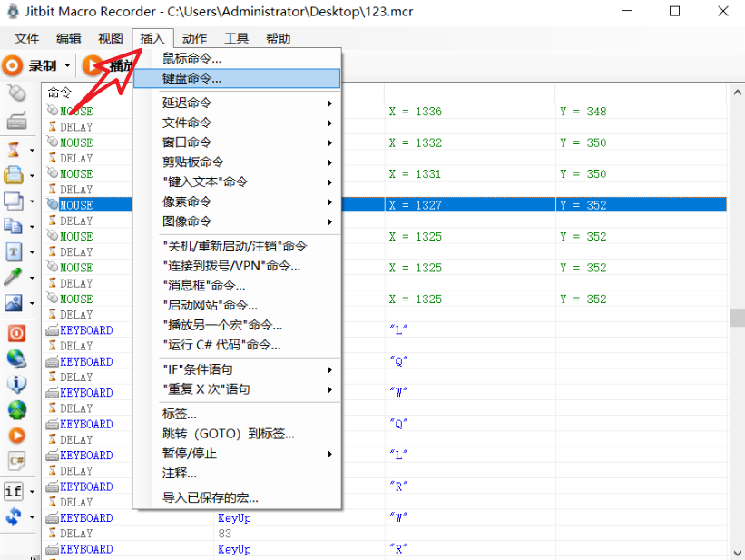Click the repeat loop arrows icon
745x560 pixels.
(x=14, y=516)
